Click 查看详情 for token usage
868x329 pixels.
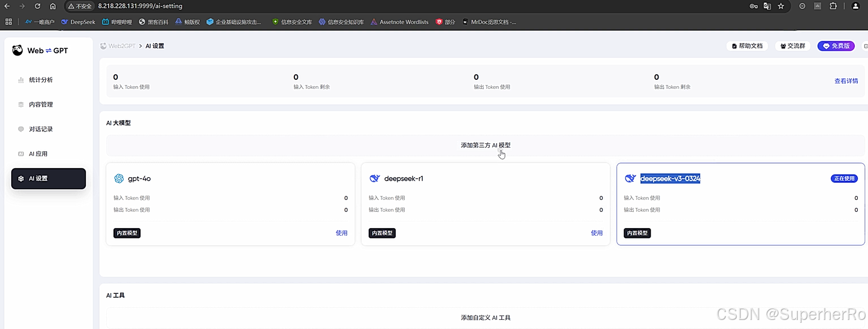point(846,81)
